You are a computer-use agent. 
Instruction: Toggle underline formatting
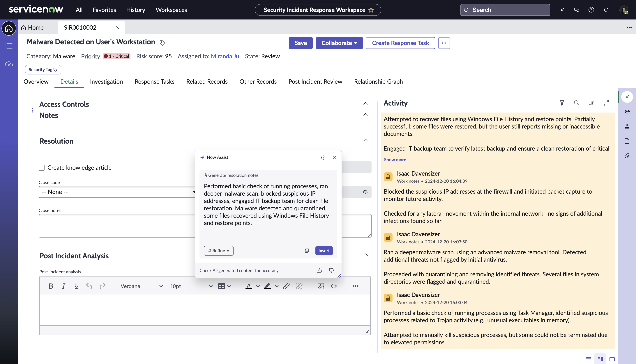(x=77, y=286)
